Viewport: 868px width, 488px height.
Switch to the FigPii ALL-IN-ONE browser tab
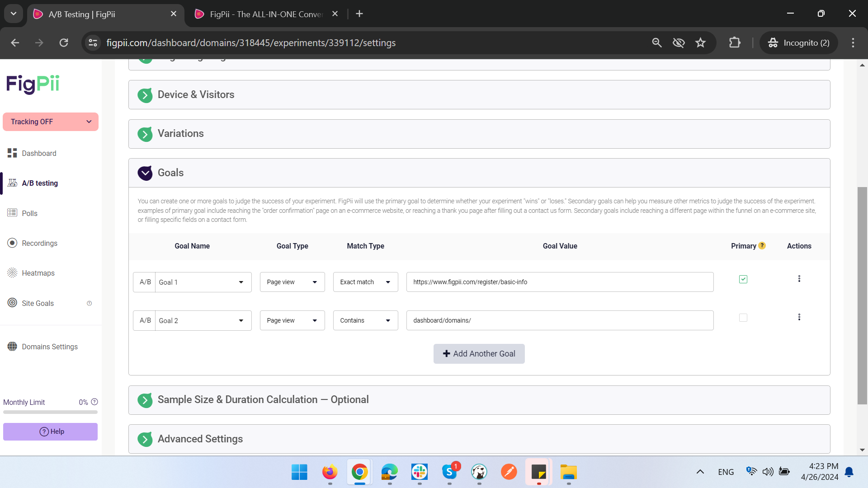coord(266,14)
